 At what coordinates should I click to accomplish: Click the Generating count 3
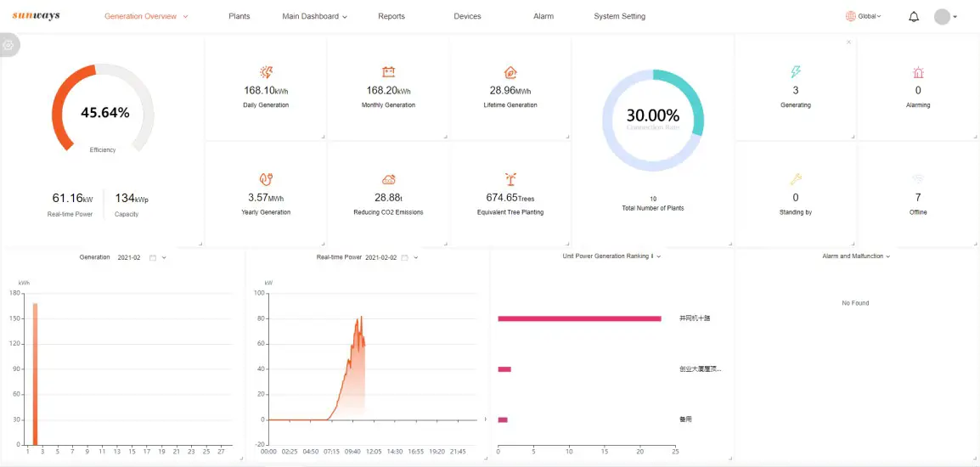click(x=796, y=91)
